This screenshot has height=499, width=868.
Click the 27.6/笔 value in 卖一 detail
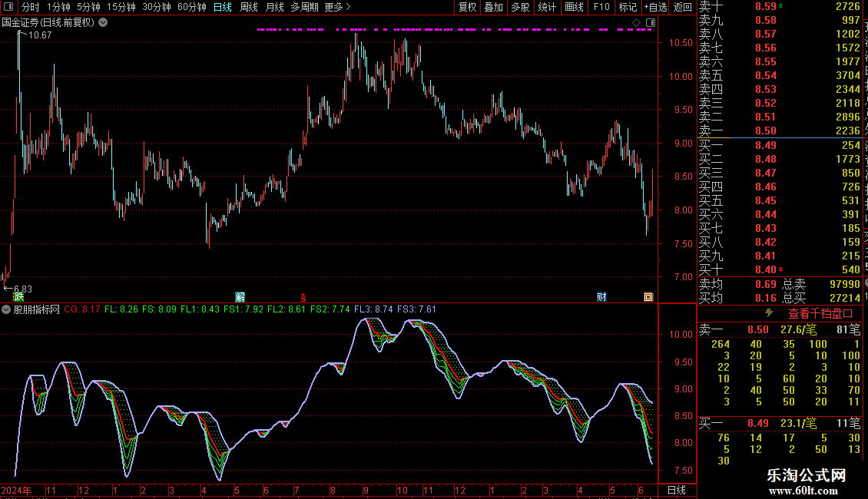tap(798, 329)
